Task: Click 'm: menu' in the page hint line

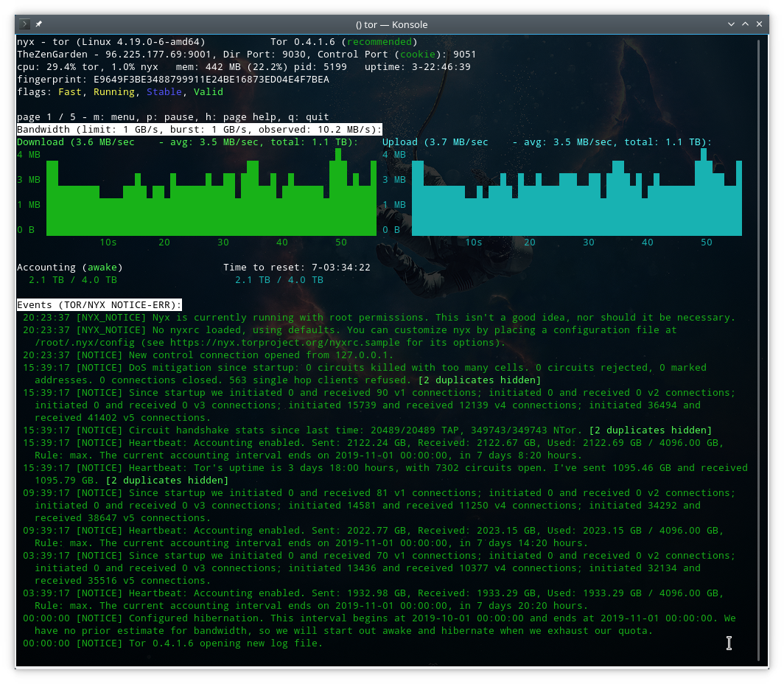Action: tap(114, 117)
